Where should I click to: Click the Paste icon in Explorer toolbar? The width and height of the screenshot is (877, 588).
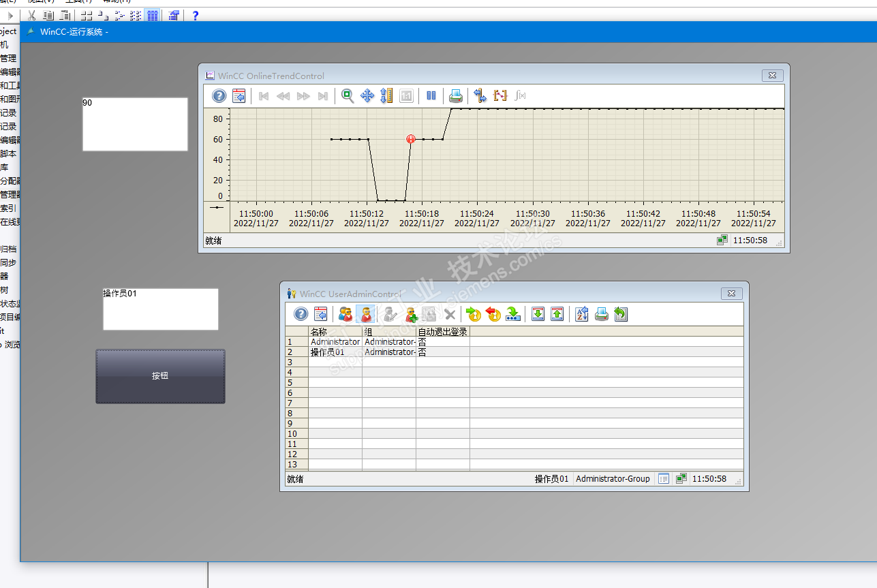pos(65,15)
